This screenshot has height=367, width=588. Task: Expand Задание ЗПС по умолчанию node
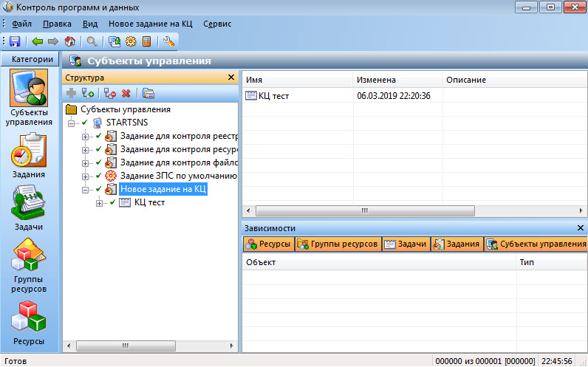85,176
